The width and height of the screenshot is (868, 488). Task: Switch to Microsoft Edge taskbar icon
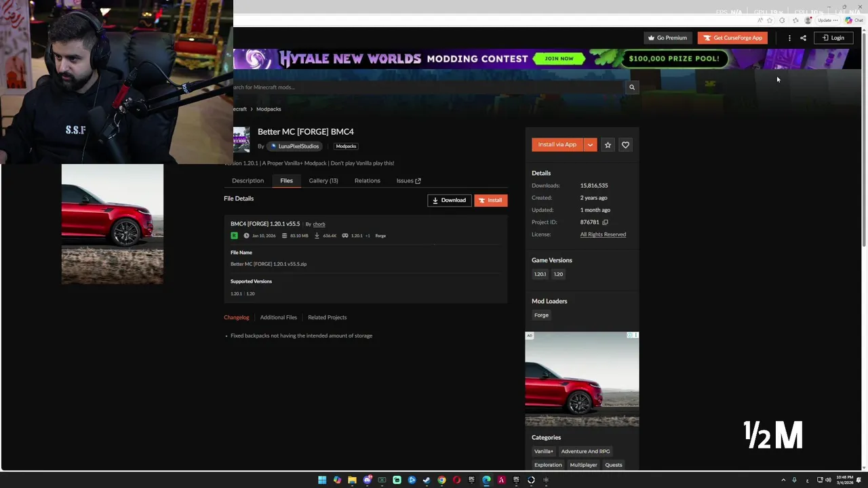[x=486, y=480]
